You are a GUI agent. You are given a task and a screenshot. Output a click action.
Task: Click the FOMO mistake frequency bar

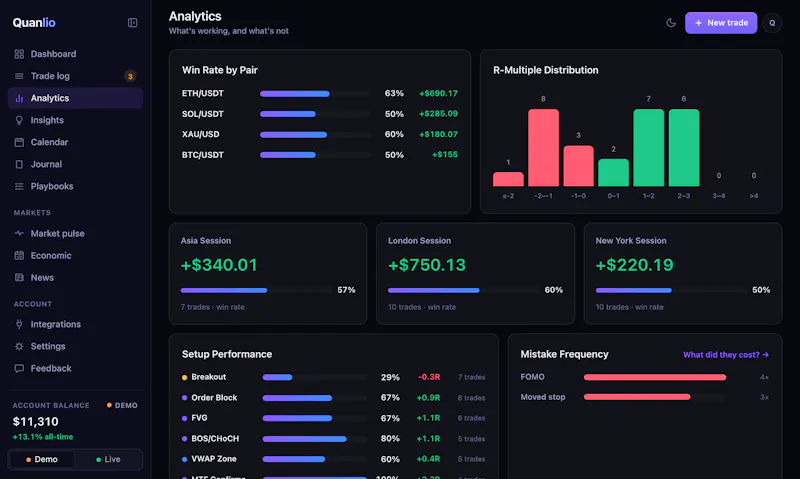coord(655,377)
